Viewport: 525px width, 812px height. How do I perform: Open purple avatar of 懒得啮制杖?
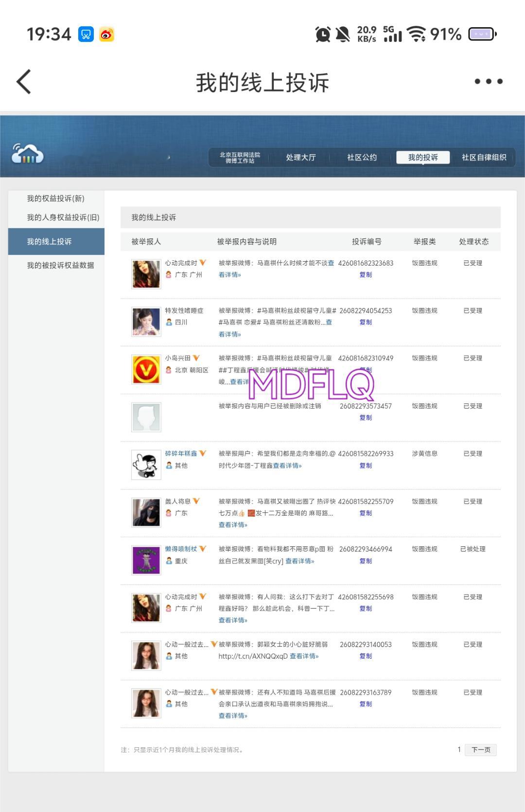[146, 560]
